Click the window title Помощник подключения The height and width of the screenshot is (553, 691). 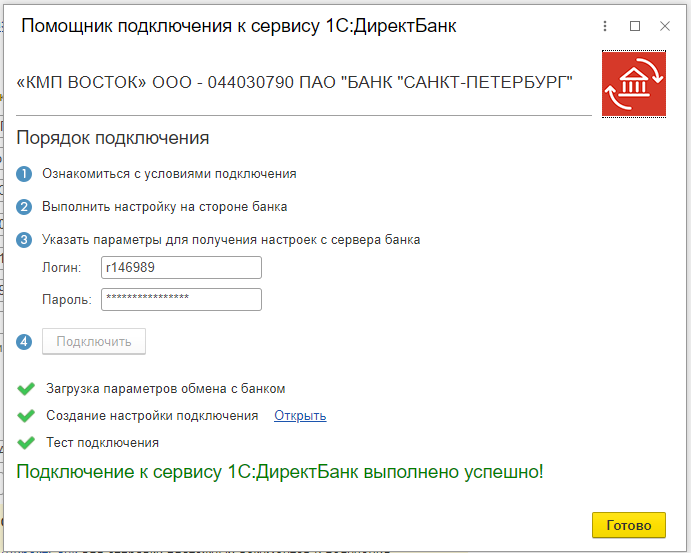point(239,26)
